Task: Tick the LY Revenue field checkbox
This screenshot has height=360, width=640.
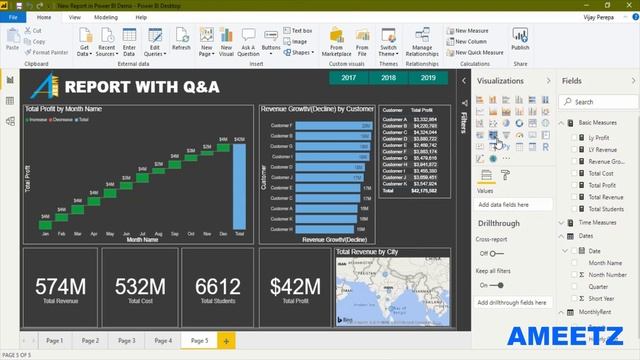Action: pos(575,149)
